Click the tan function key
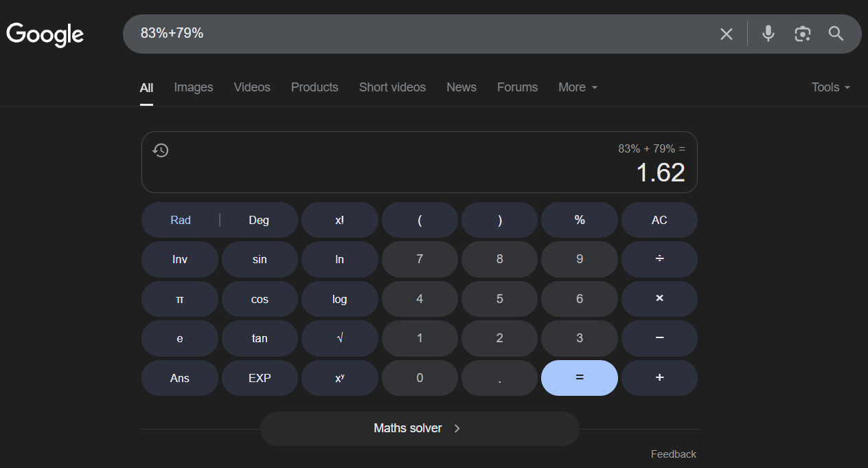Image resolution: width=868 pixels, height=468 pixels. click(x=260, y=339)
